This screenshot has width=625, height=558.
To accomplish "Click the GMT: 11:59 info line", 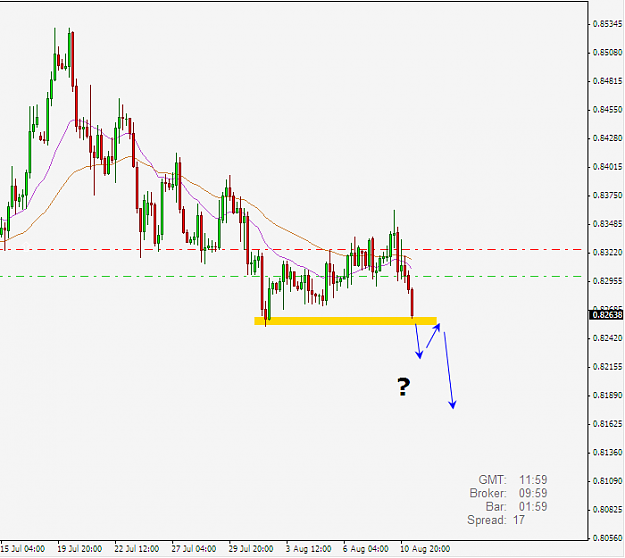I will pos(513,479).
